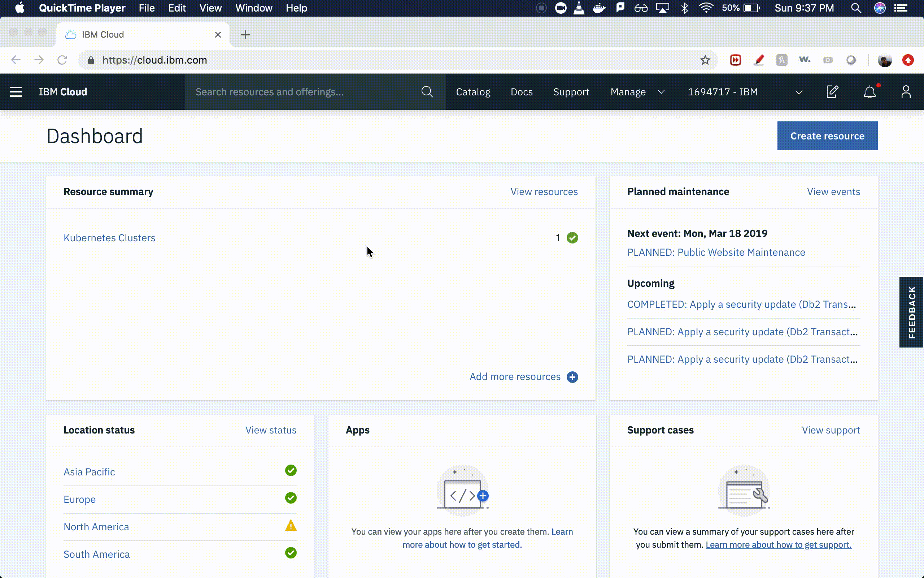Bookmark this page with the star icon
The image size is (924, 578).
coord(705,60)
